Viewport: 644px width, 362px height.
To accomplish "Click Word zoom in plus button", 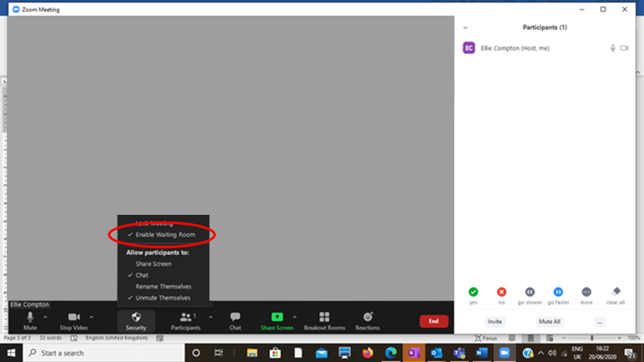I will click(619, 338).
